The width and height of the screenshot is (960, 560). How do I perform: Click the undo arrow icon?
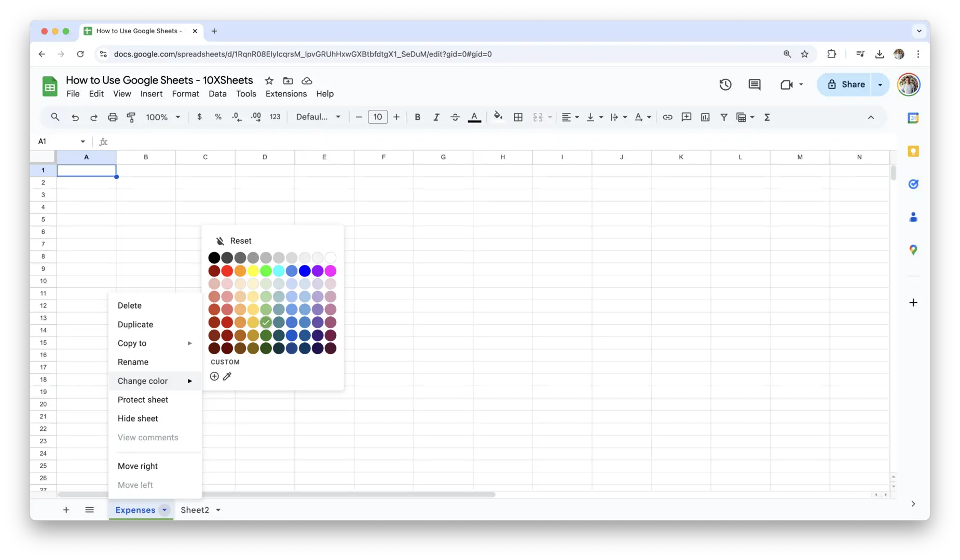tap(75, 117)
